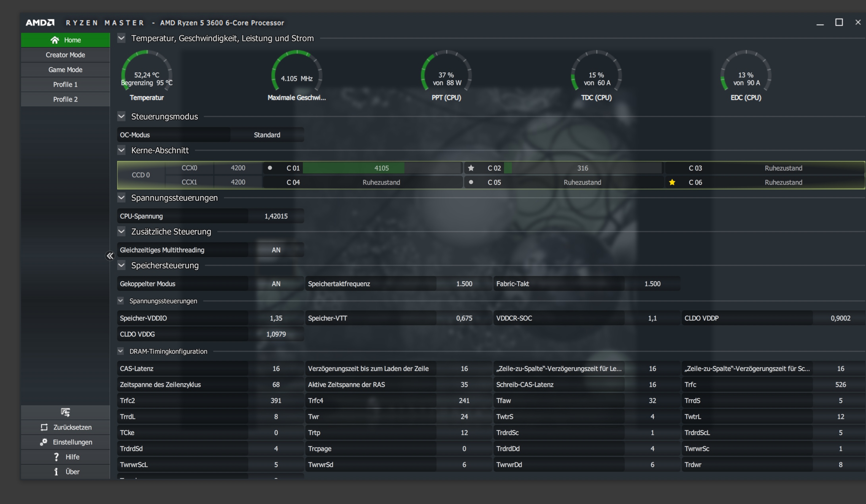Toggle Gekoppelter Modus AN value
Screen dimensions: 866x504
click(276, 284)
